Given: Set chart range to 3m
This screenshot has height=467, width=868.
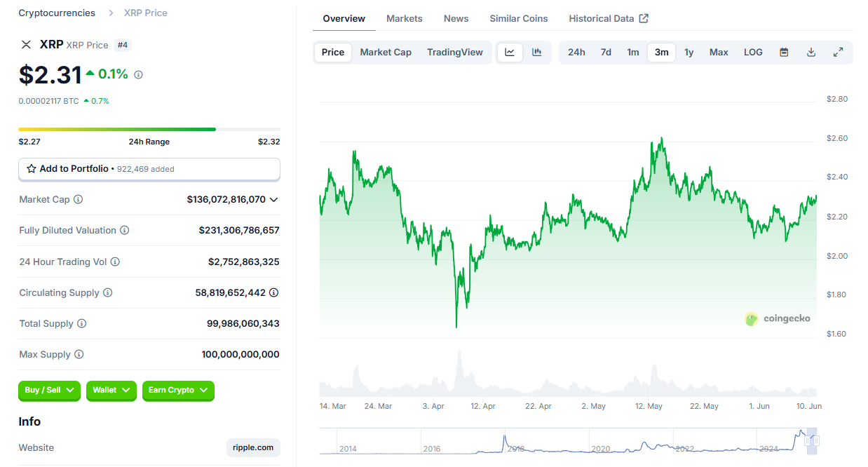Looking at the screenshot, I should pos(661,53).
